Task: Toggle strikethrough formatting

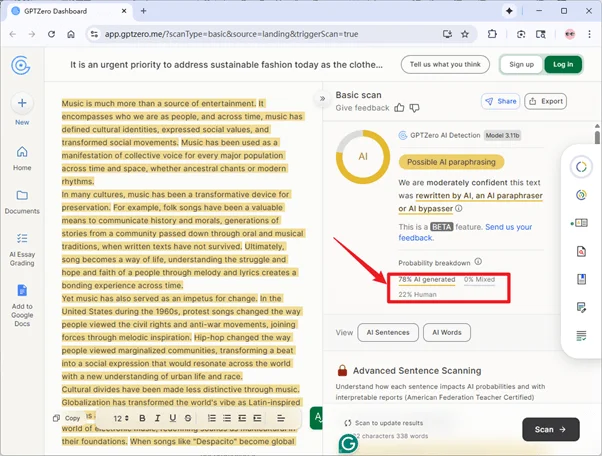Action: click(x=188, y=418)
